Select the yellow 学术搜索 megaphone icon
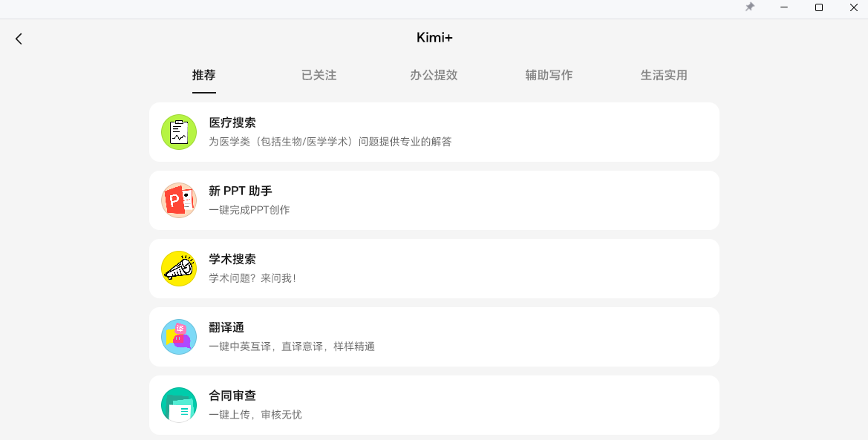The image size is (868, 440). pos(179,269)
